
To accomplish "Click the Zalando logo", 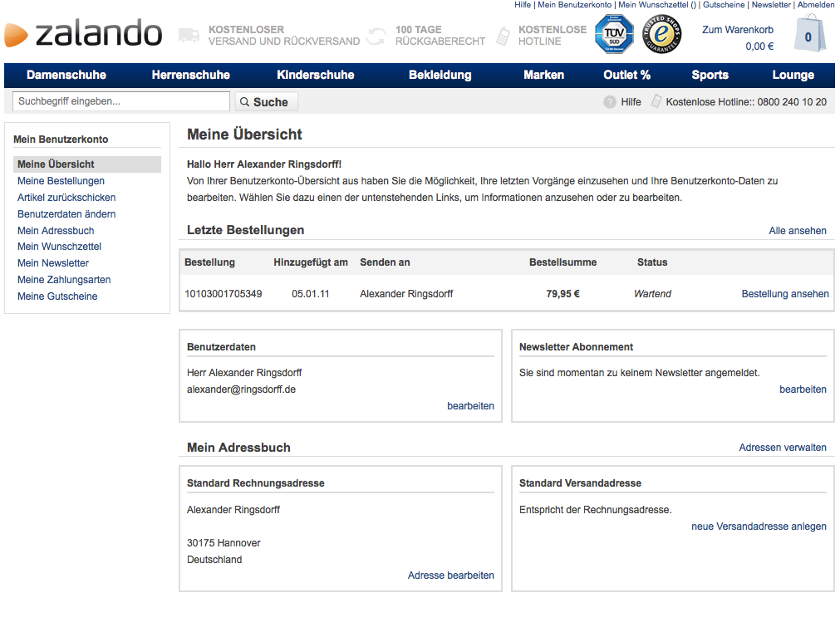I will click(x=83, y=34).
